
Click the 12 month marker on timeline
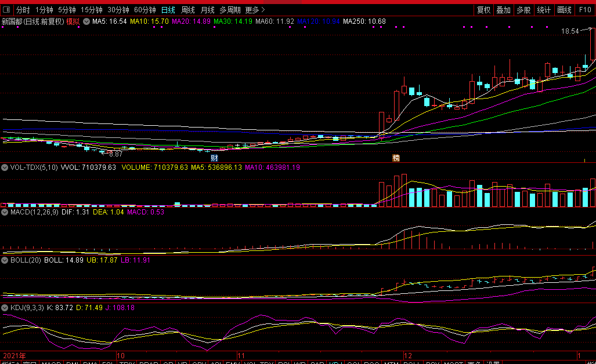click(x=408, y=356)
